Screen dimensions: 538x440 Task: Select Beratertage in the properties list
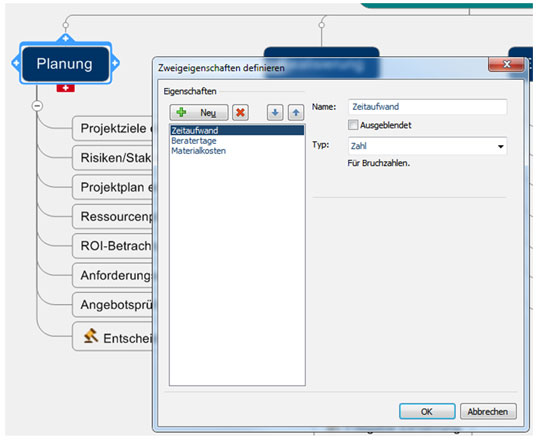(194, 141)
